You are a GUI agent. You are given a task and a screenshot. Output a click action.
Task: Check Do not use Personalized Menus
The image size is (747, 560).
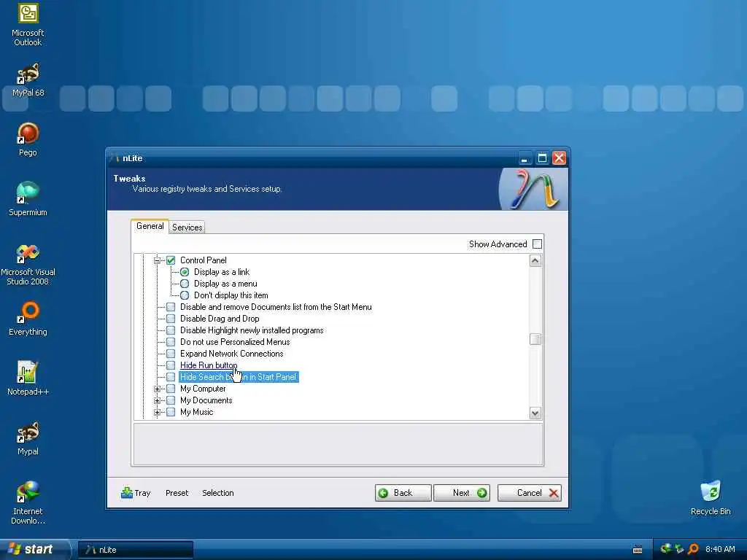pos(171,342)
